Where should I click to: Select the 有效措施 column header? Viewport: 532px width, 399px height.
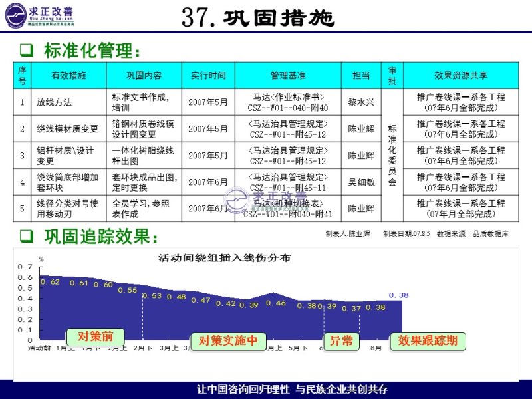point(68,76)
